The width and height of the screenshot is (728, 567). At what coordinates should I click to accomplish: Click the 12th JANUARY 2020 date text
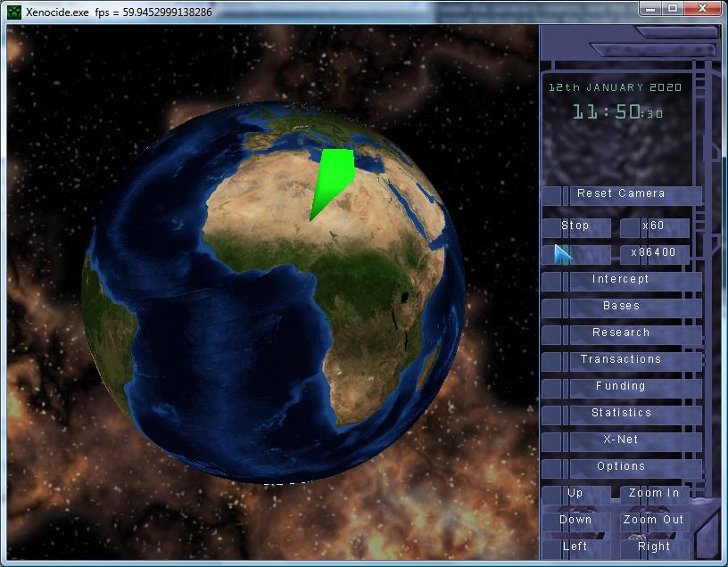(616, 87)
